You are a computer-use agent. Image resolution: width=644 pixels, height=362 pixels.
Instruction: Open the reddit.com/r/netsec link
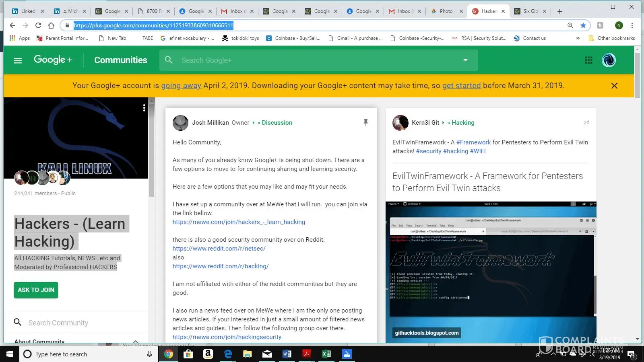pos(219,249)
